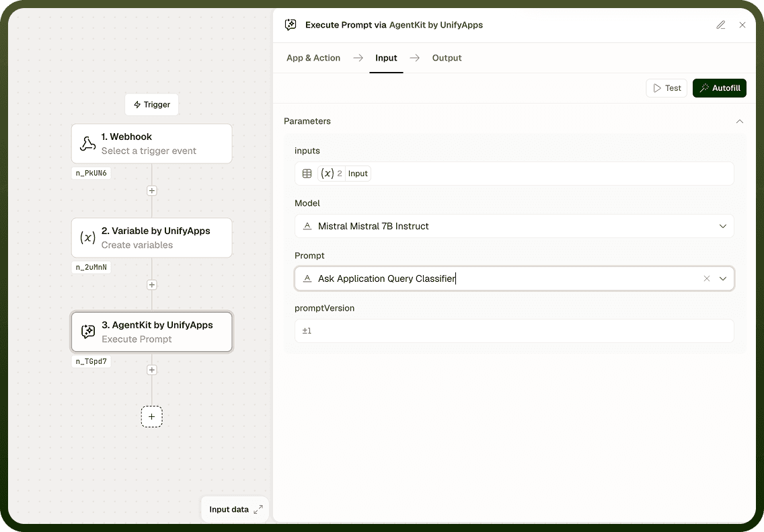Select the AgentKit by UnifyApps node

click(x=151, y=332)
